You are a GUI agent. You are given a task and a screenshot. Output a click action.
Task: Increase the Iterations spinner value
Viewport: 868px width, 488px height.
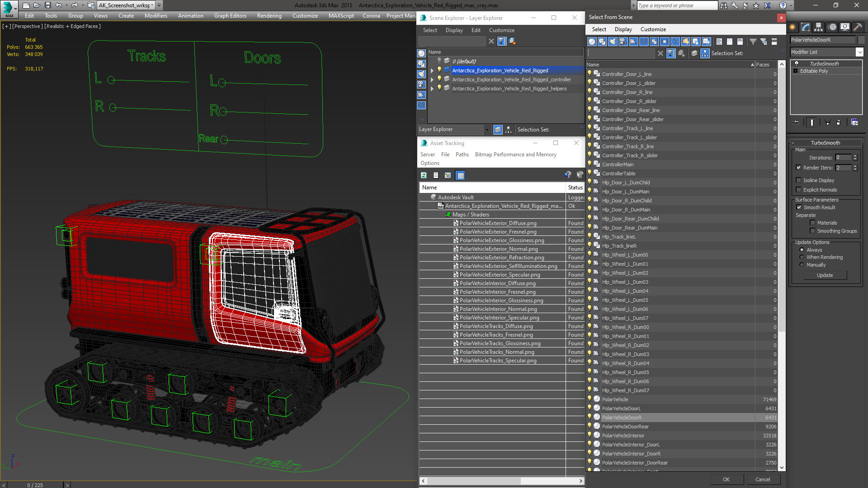855,156
